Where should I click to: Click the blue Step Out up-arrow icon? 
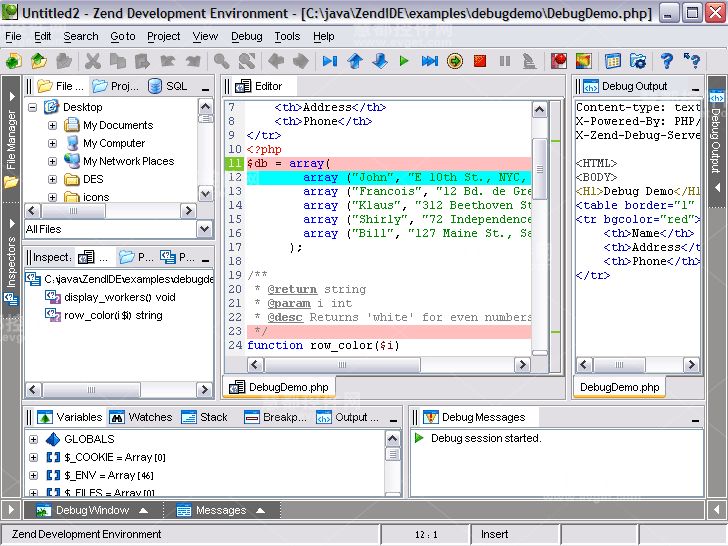(355, 61)
